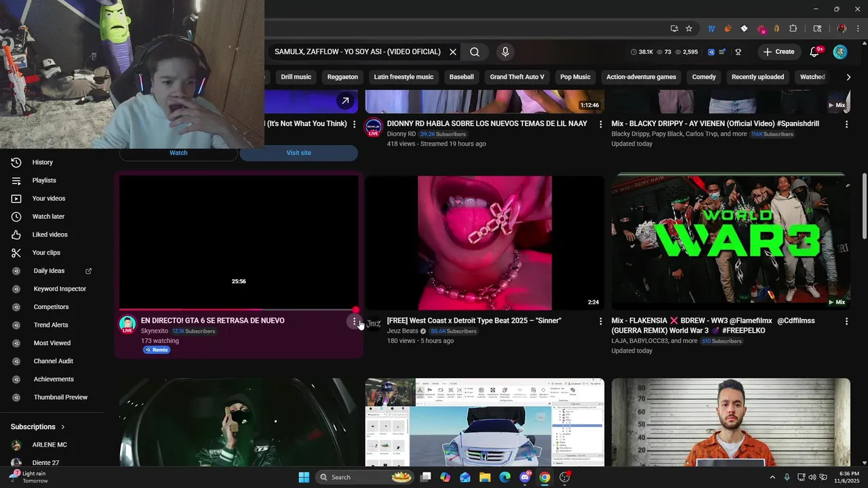
Task: Click the Remix badge under GTA 6 video
Action: click(157, 350)
